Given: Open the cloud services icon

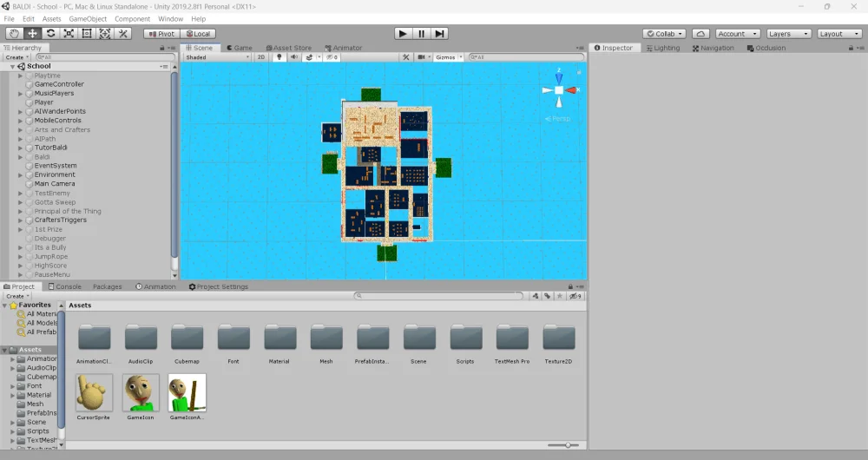Looking at the screenshot, I should [700, 34].
